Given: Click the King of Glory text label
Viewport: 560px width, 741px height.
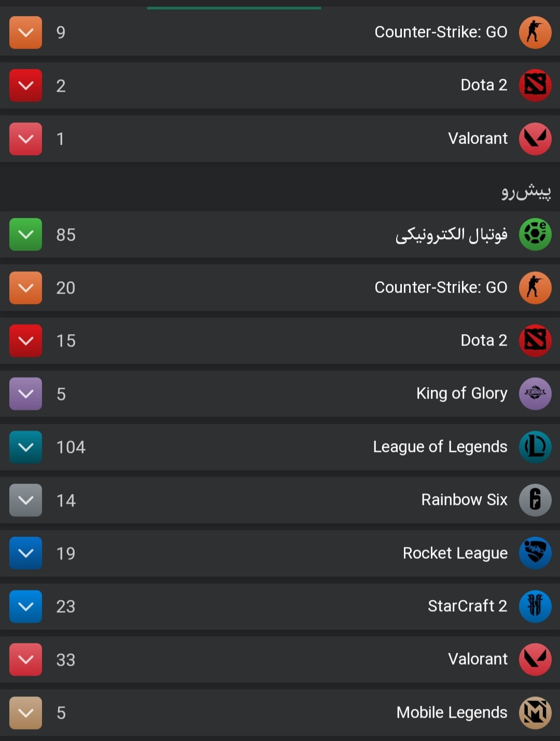Looking at the screenshot, I should pyautogui.click(x=461, y=394).
